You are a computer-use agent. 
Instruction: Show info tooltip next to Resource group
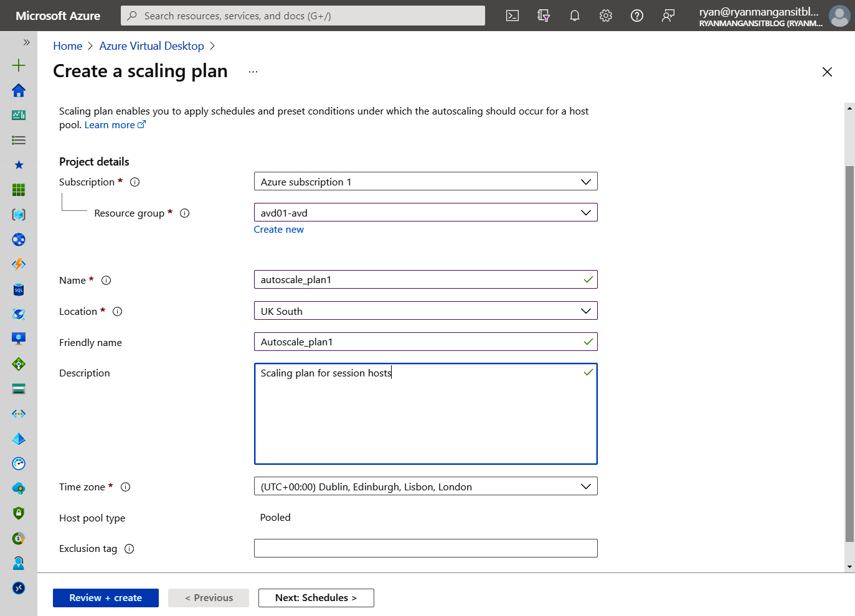tap(184, 213)
